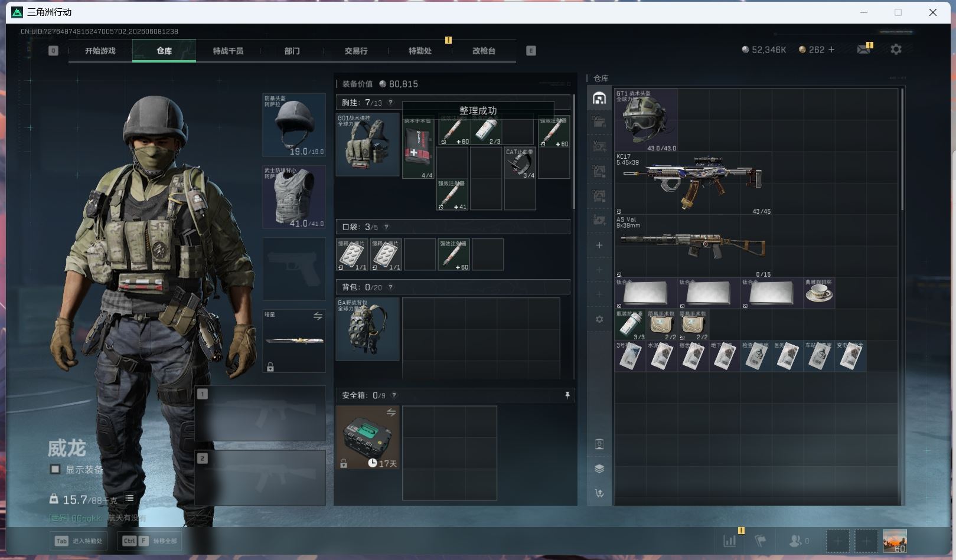
Task: Select the 特勤处 tab
Action: coord(420,51)
